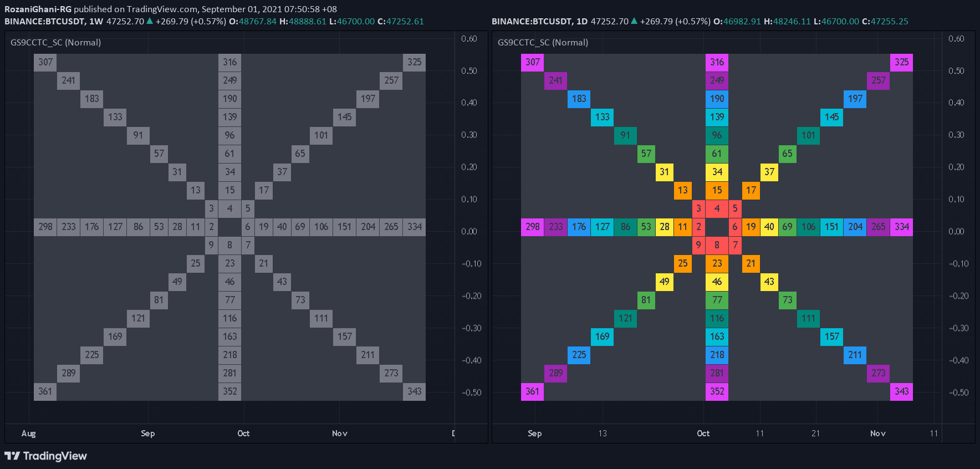Click red cell 4 in the 1D chart
The image size is (980, 469).
click(717, 208)
